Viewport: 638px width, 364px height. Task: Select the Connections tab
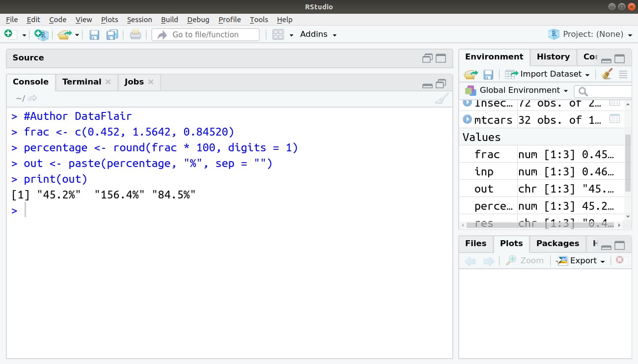[x=590, y=57]
